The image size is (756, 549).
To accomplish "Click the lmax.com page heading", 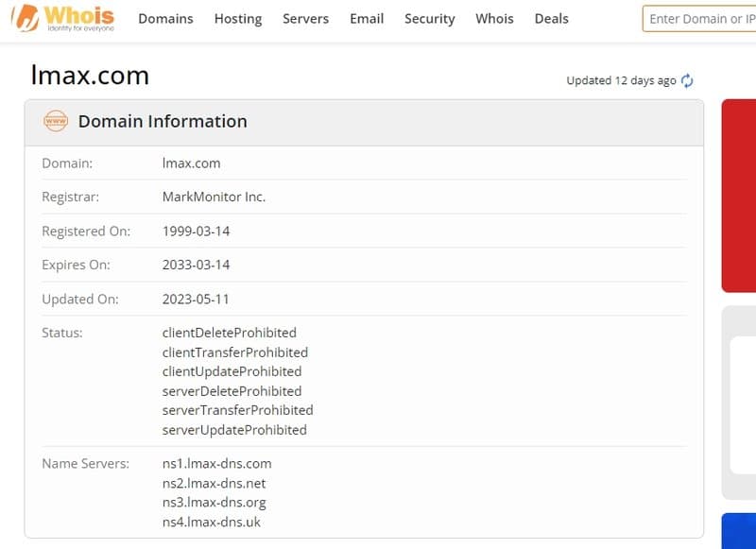I will [x=91, y=76].
